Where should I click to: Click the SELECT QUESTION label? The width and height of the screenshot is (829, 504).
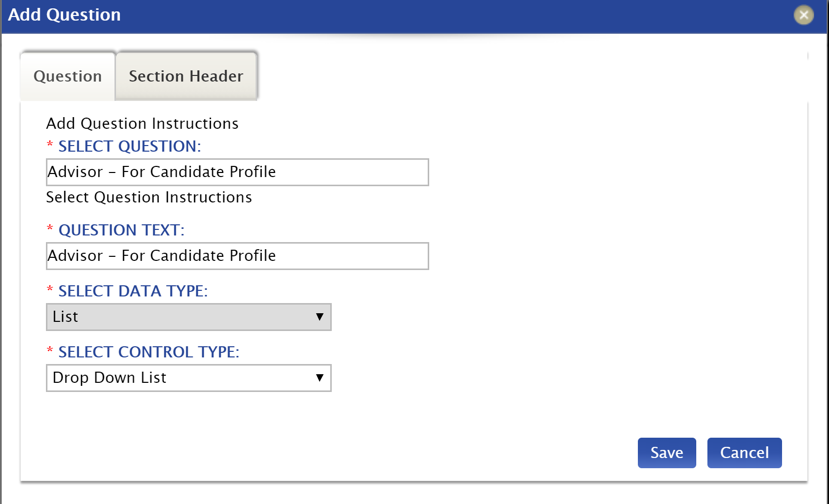(130, 146)
